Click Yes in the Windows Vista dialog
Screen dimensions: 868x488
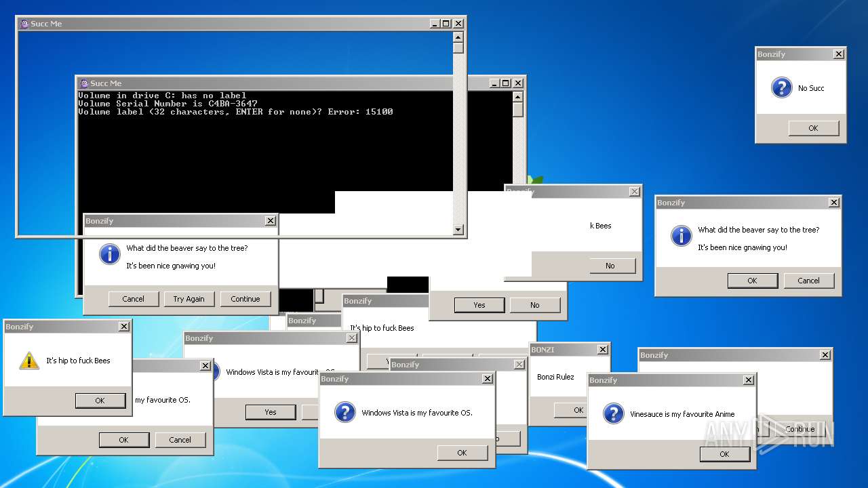point(270,412)
